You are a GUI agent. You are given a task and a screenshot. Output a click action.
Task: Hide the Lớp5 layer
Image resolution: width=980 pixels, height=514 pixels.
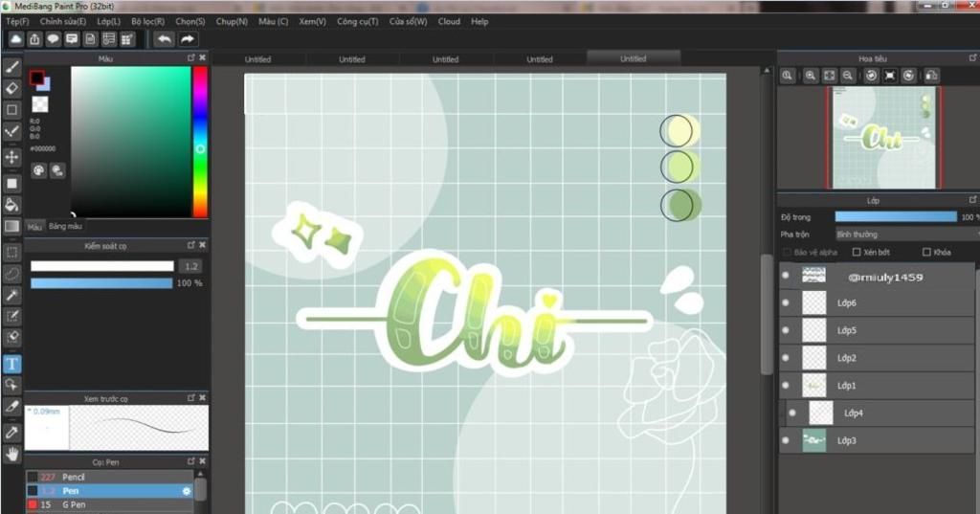pos(786,330)
